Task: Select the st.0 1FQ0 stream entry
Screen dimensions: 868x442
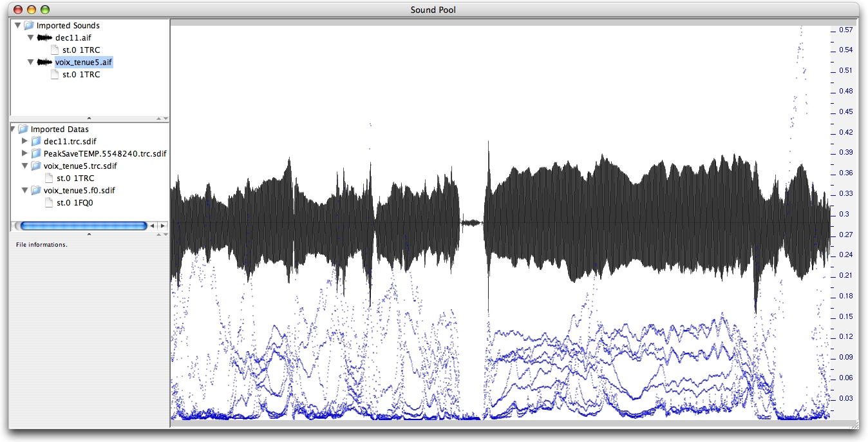Action: [x=75, y=203]
